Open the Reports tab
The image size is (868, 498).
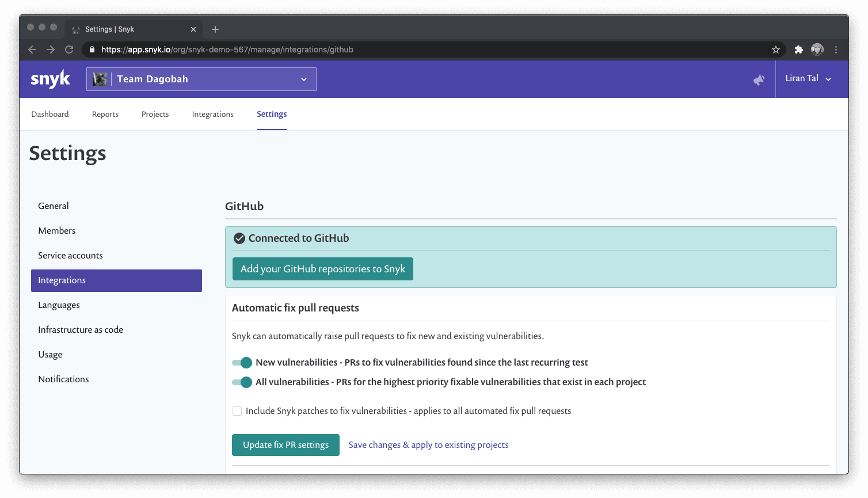(x=105, y=115)
